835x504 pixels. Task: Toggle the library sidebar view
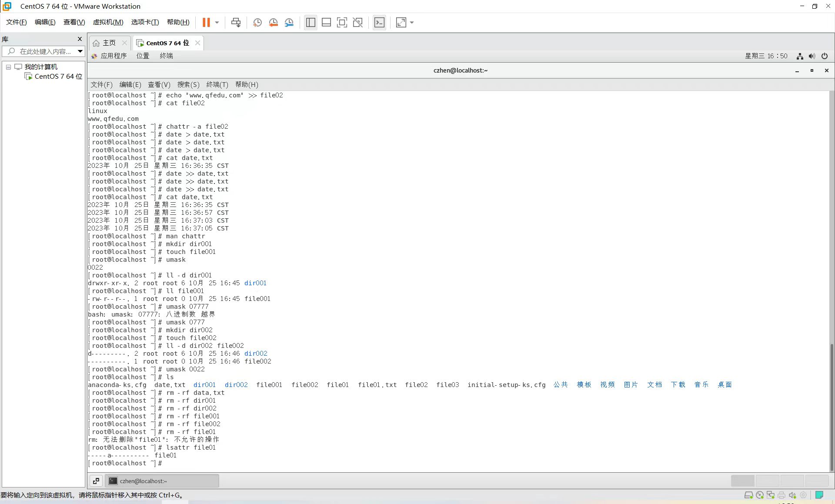click(311, 23)
